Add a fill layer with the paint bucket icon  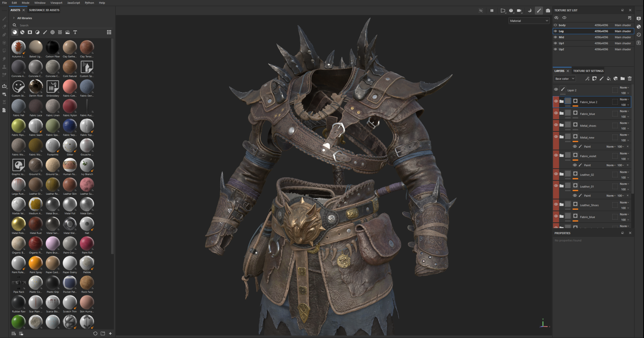click(609, 79)
